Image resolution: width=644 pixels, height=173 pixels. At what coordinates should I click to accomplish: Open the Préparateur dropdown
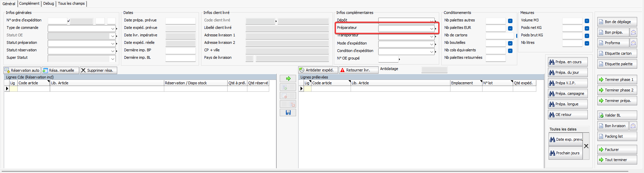point(431,29)
